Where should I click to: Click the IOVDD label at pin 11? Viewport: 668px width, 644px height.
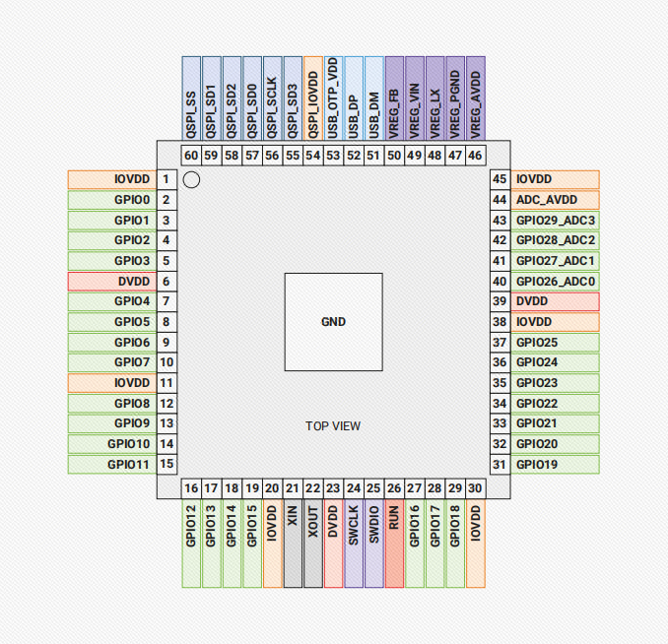112,383
